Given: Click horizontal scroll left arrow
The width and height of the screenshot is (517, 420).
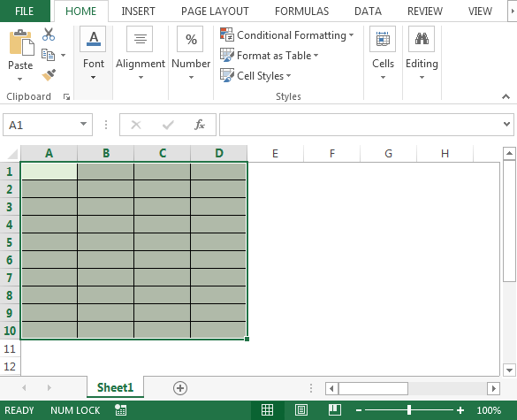Looking at the screenshot, I should coord(331,388).
